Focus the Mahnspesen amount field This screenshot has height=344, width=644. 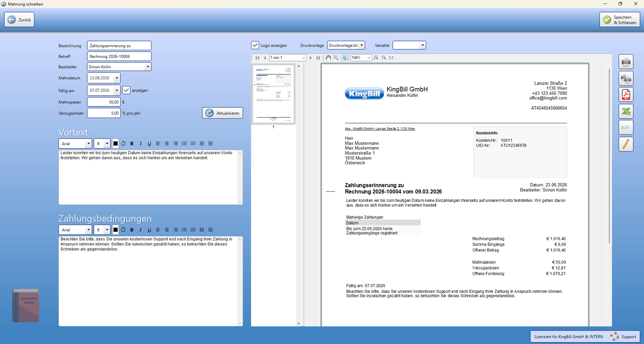point(103,102)
